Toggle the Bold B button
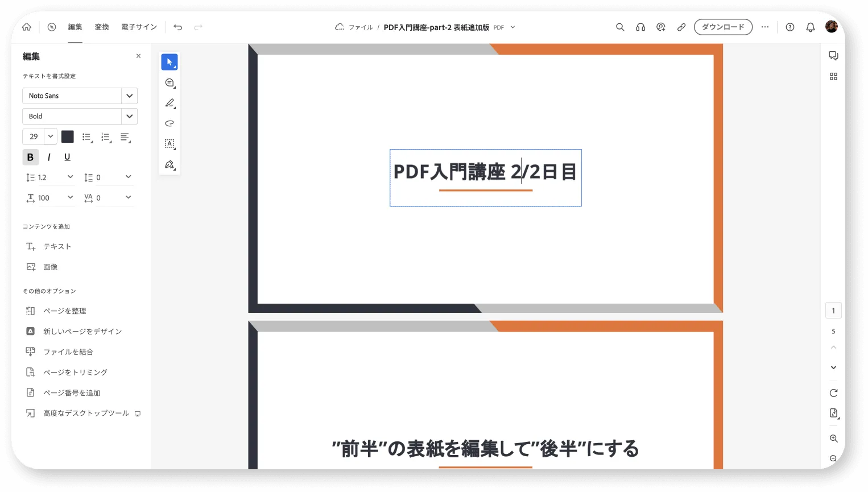Image resolution: width=868 pixels, height=492 pixels. coord(30,157)
